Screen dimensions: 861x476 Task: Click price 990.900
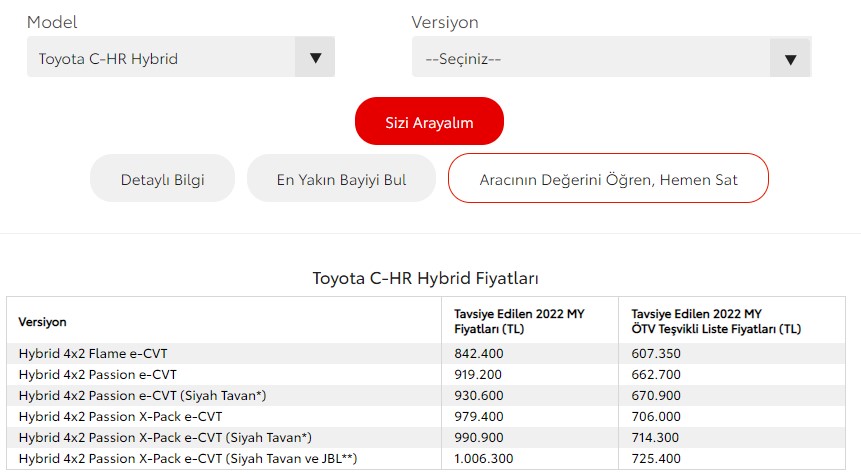point(478,438)
